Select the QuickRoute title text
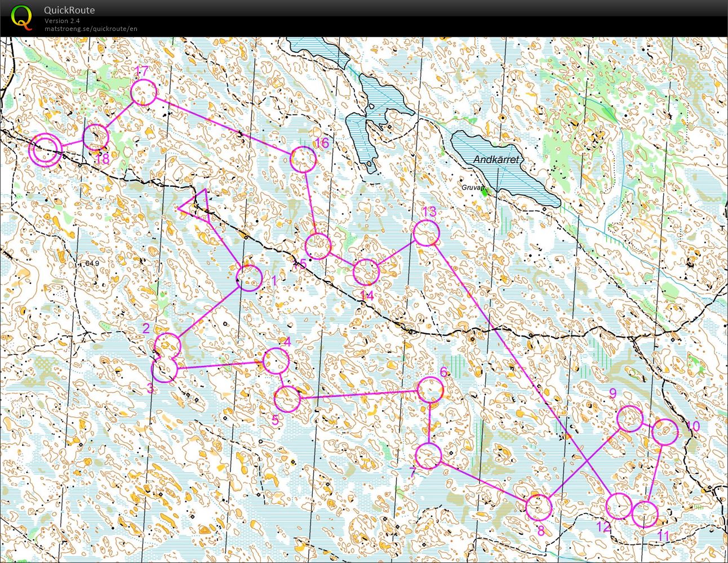 [x=69, y=10]
